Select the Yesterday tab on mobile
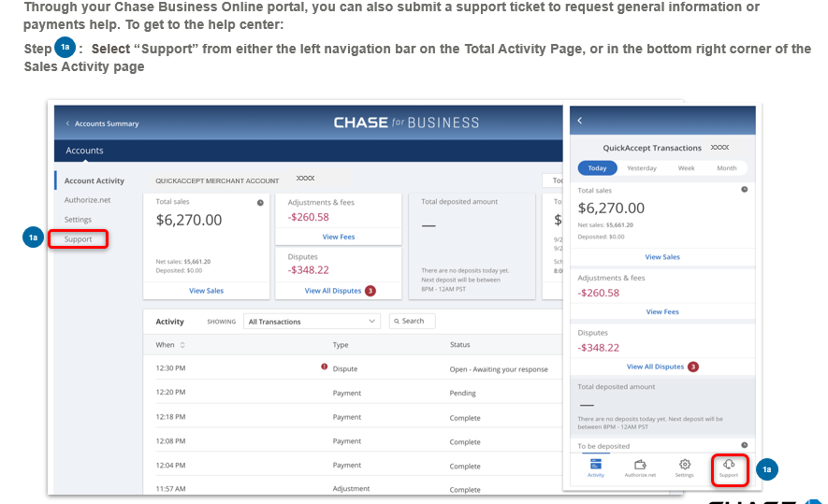The image size is (828, 504). point(642,168)
